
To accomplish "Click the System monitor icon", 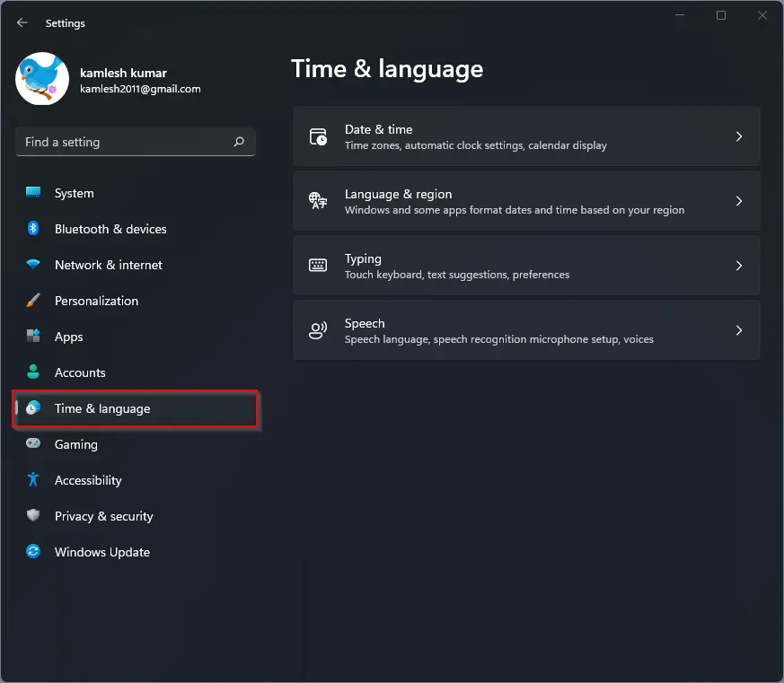I will coord(33,192).
